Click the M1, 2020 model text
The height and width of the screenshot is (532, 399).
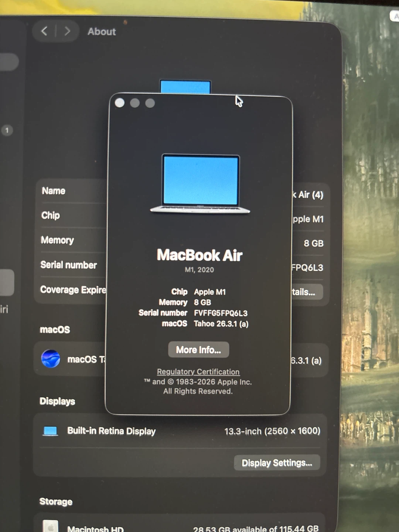pyautogui.click(x=199, y=270)
